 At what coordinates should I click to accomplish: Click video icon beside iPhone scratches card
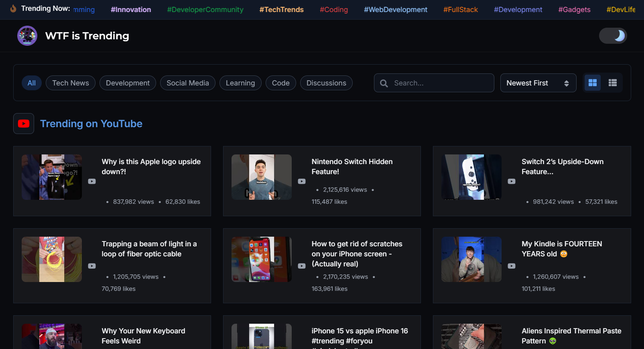pos(302,266)
